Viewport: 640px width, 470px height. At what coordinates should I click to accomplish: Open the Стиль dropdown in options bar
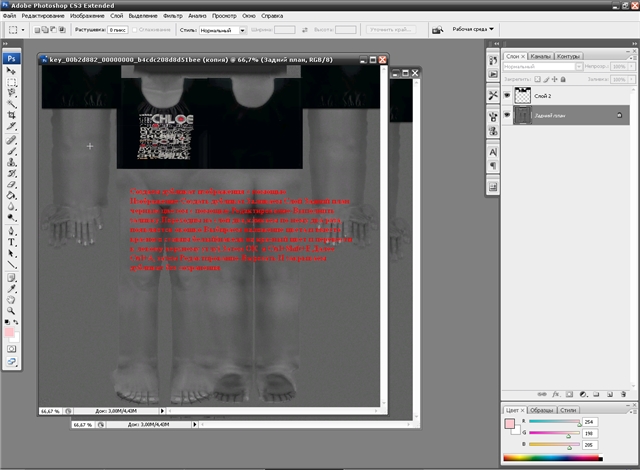click(222, 30)
